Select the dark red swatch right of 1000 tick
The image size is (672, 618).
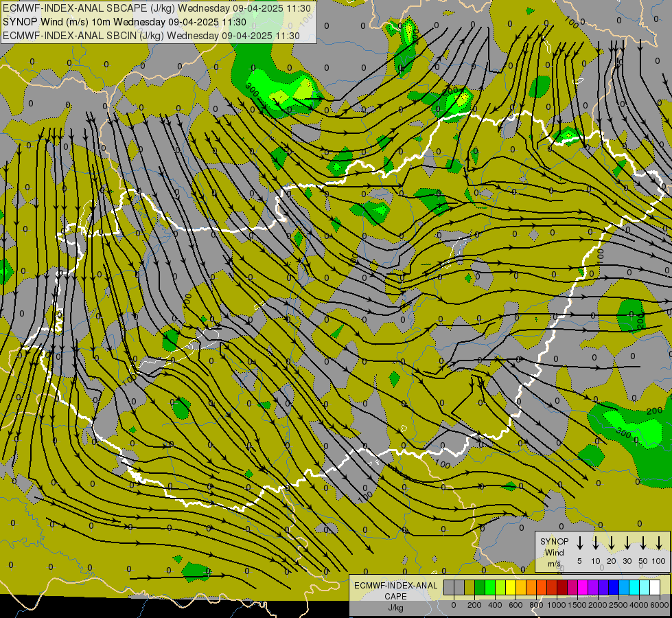(562, 588)
